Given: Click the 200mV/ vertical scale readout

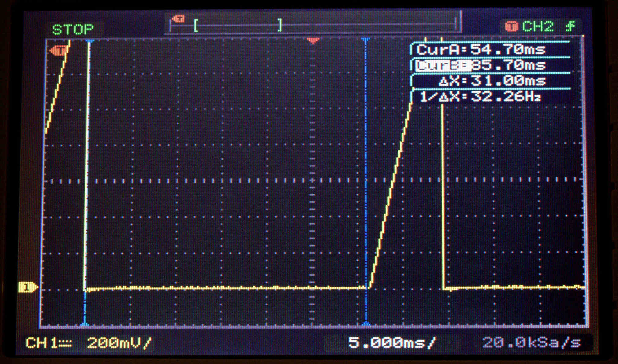Looking at the screenshot, I should tap(119, 343).
